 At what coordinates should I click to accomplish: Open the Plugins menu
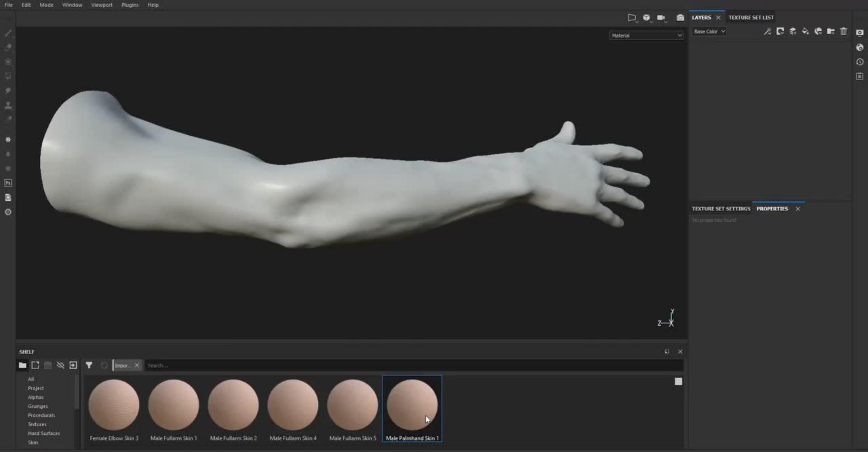pos(130,5)
